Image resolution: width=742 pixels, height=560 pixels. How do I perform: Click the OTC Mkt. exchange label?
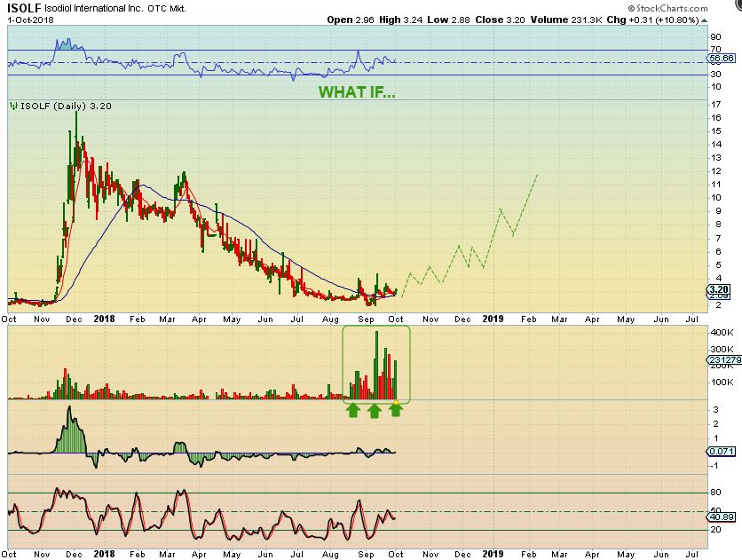(x=167, y=9)
